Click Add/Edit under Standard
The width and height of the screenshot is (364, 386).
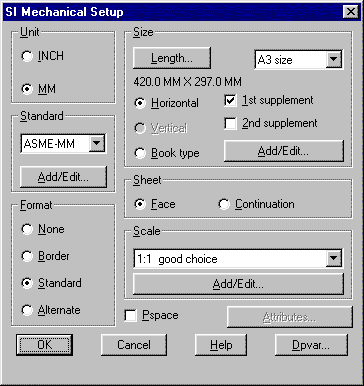[63, 177]
